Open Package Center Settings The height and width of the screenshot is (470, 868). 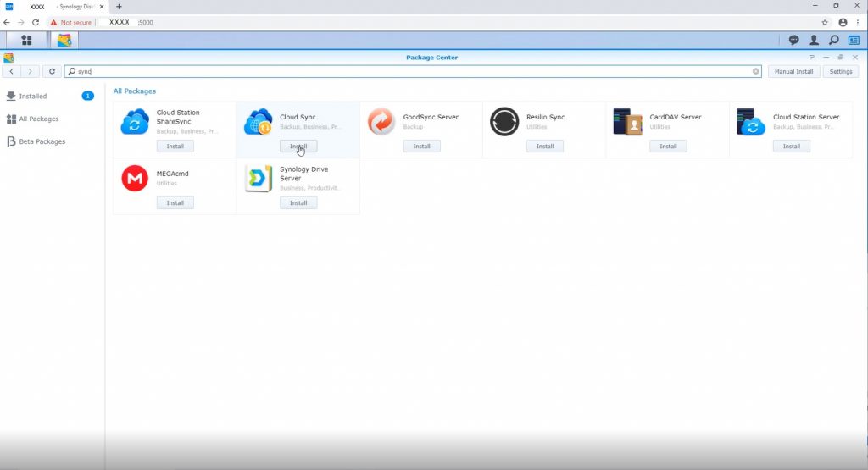tap(841, 71)
